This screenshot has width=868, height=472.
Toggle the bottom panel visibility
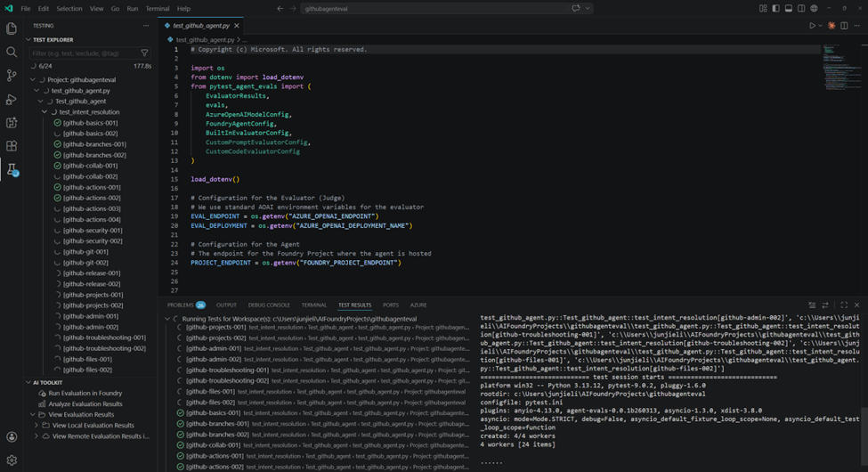788,8
